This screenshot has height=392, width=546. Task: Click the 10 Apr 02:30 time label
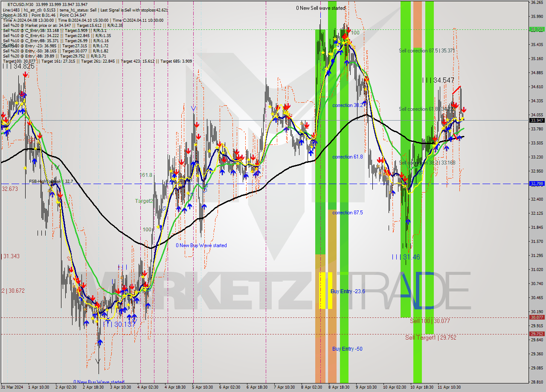[395, 387]
